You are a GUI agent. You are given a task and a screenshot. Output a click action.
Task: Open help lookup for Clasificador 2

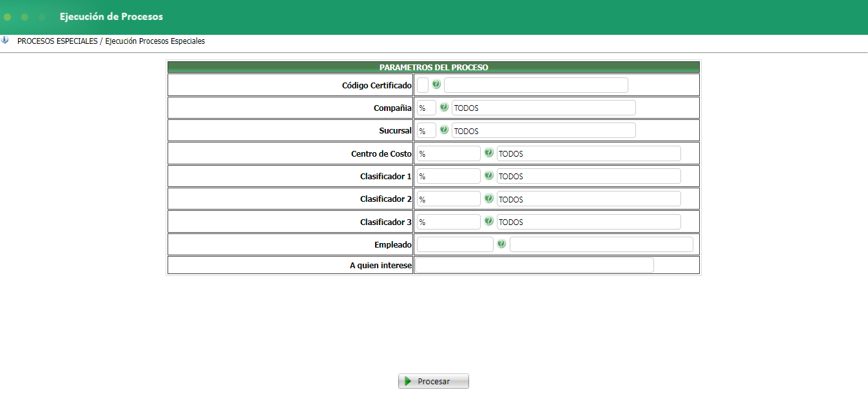click(x=489, y=199)
